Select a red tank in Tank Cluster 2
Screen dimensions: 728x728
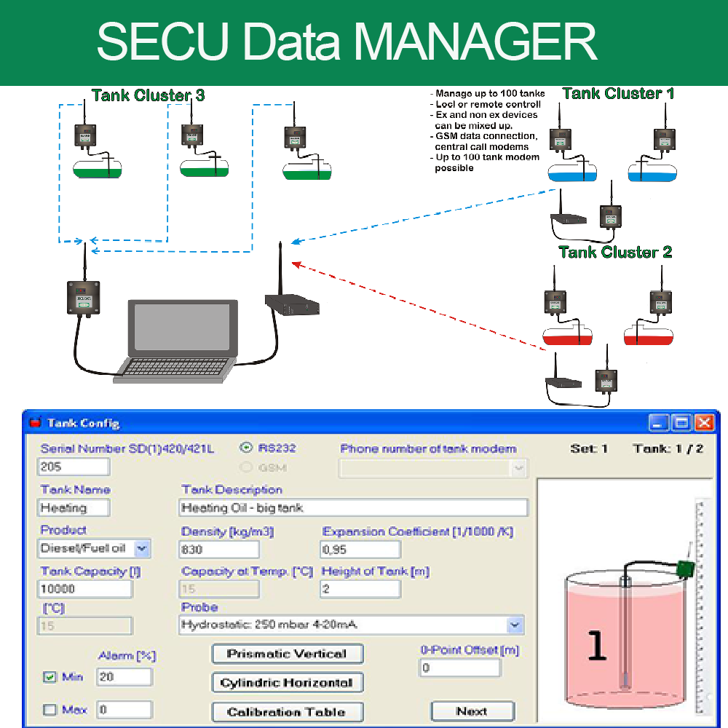click(x=568, y=335)
